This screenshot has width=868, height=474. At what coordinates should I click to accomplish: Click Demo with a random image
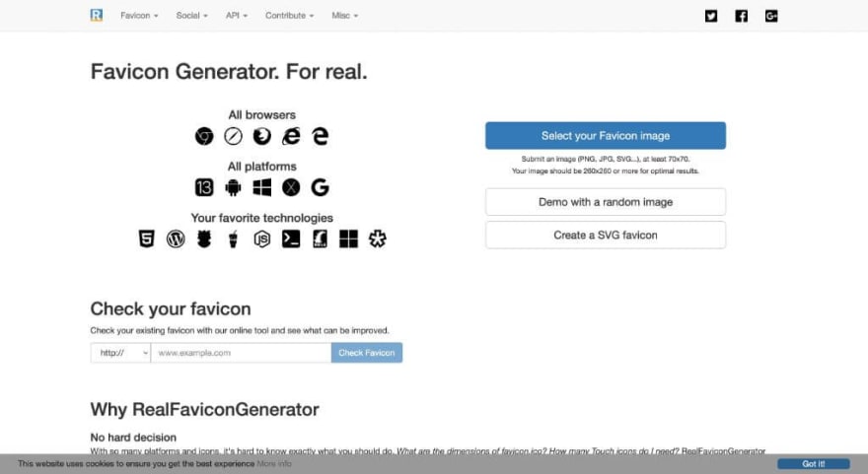click(x=606, y=202)
